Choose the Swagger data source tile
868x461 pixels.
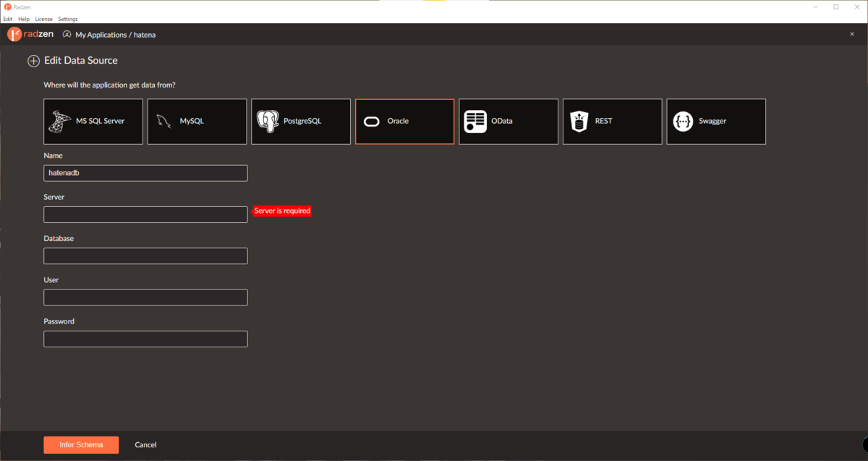pos(716,122)
